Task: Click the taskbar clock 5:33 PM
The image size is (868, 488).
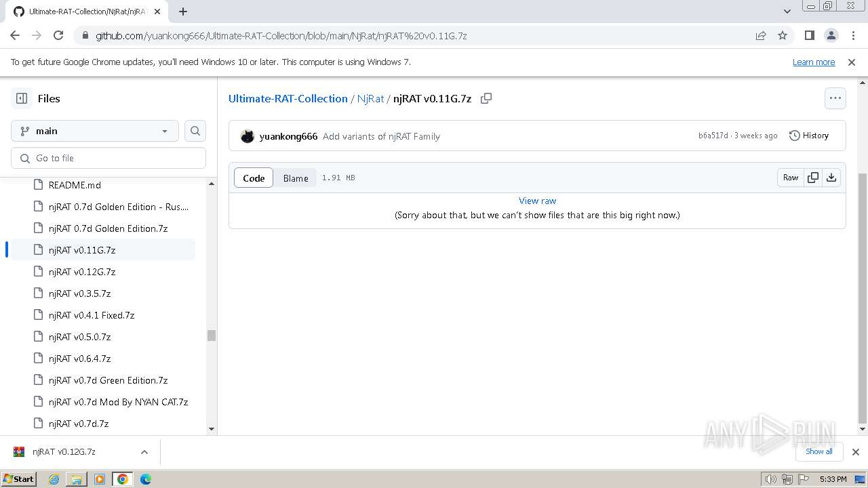Action: pyautogui.click(x=833, y=479)
